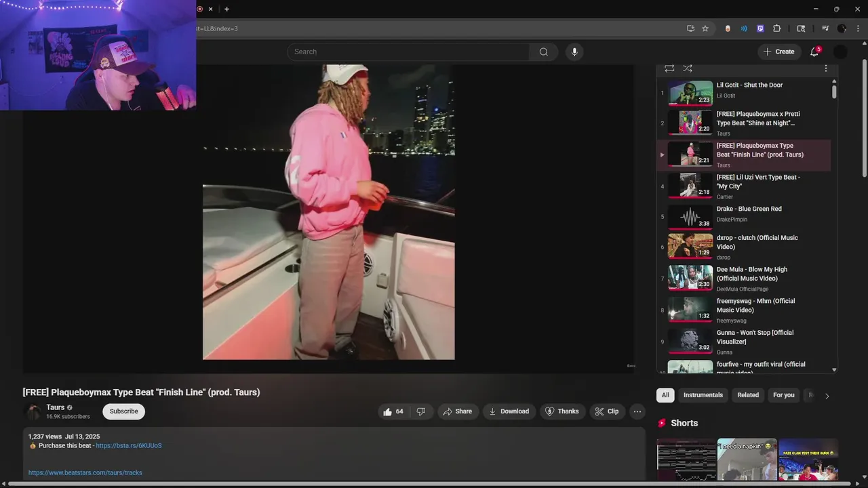Play Gunna - Won't Stop visualizer

(x=743, y=342)
